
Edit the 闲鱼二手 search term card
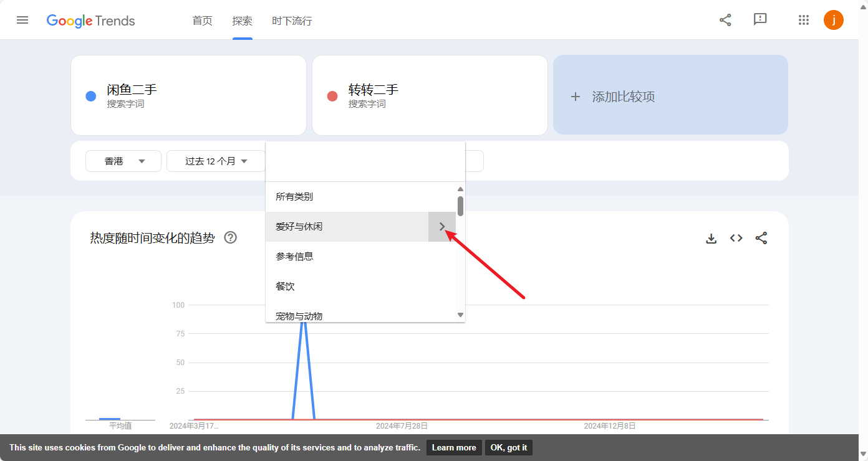coord(188,95)
